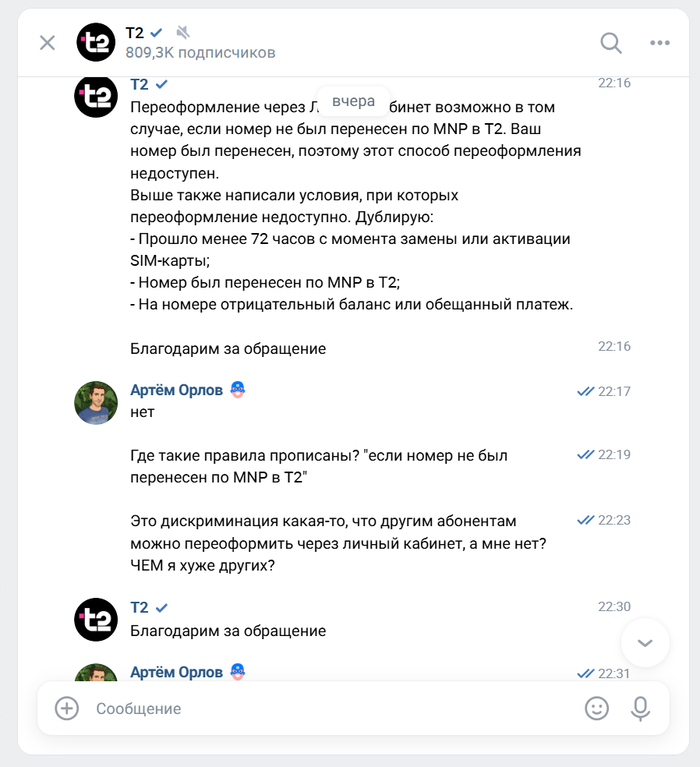Open Артём Орлов profile name link at 22:17
Image resolution: width=700 pixels, height=767 pixels.
176,390
